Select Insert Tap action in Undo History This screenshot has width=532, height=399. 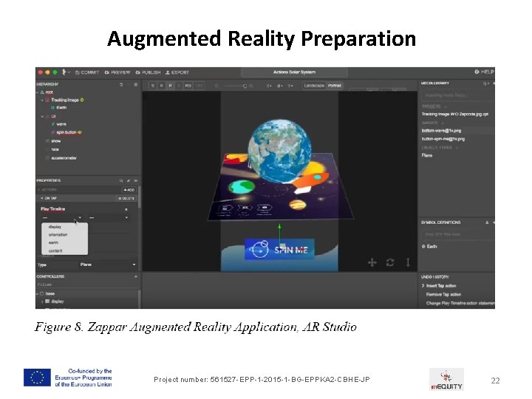440,286
